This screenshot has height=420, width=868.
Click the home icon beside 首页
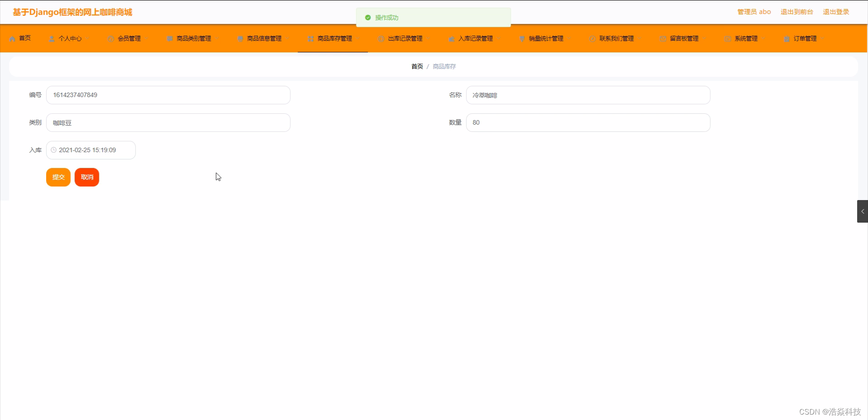point(12,38)
